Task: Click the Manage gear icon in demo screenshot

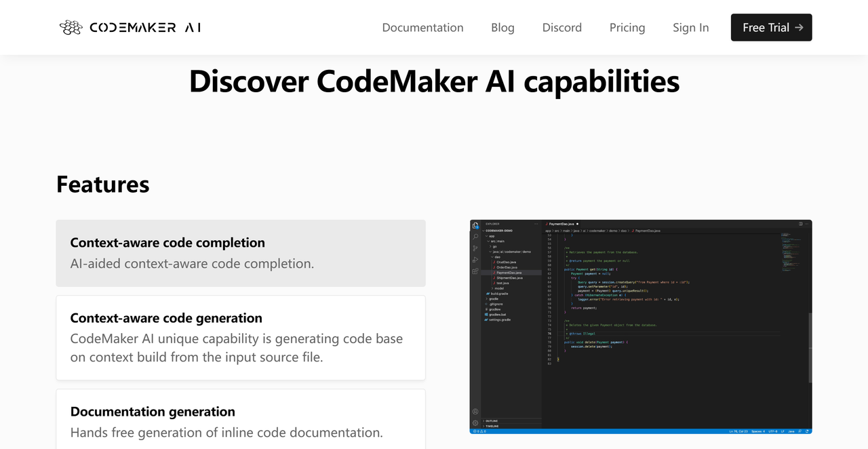Action: (475, 423)
